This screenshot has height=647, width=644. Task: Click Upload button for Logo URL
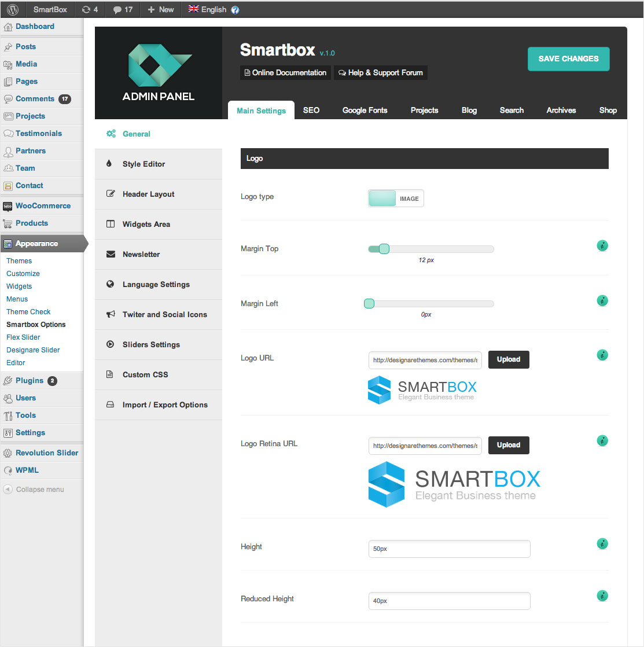click(x=509, y=359)
